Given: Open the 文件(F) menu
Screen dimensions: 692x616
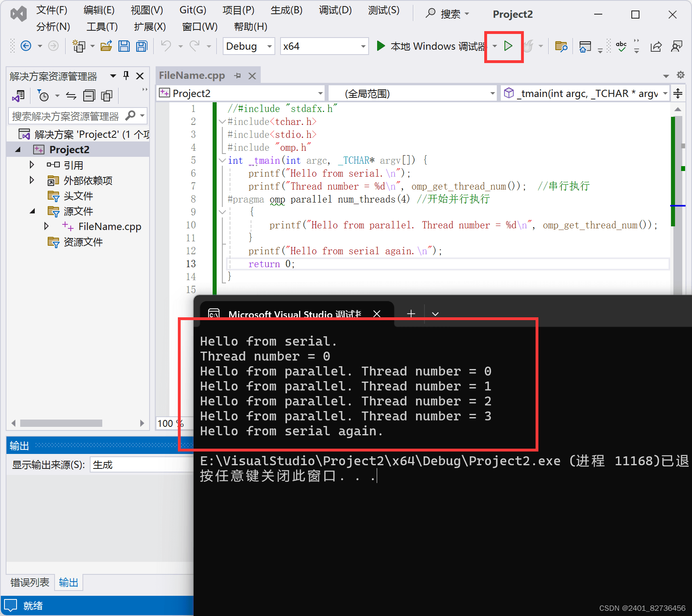Looking at the screenshot, I should click(52, 10).
